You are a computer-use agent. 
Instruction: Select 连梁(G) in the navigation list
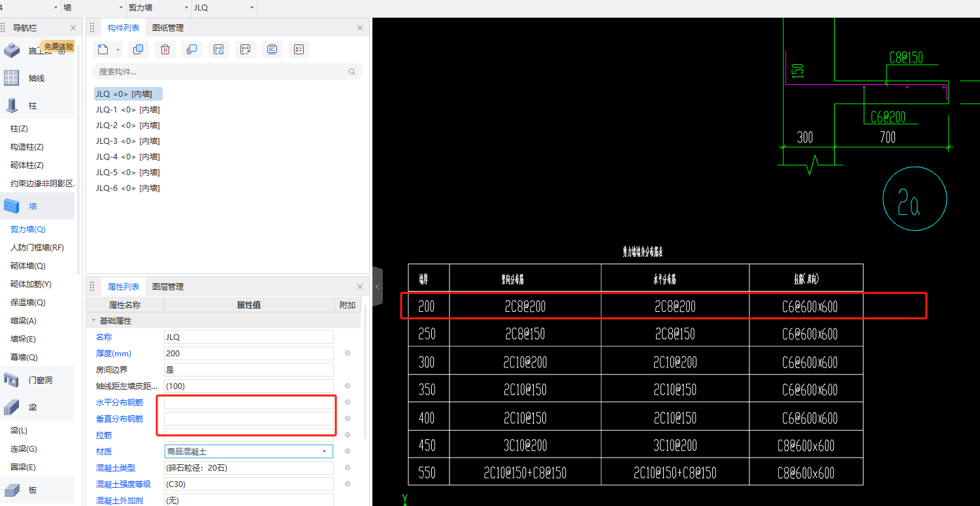point(24,450)
